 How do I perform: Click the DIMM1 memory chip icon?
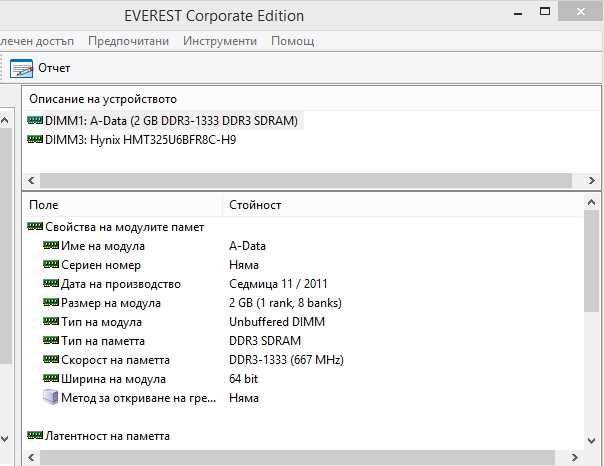pos(35,121)
